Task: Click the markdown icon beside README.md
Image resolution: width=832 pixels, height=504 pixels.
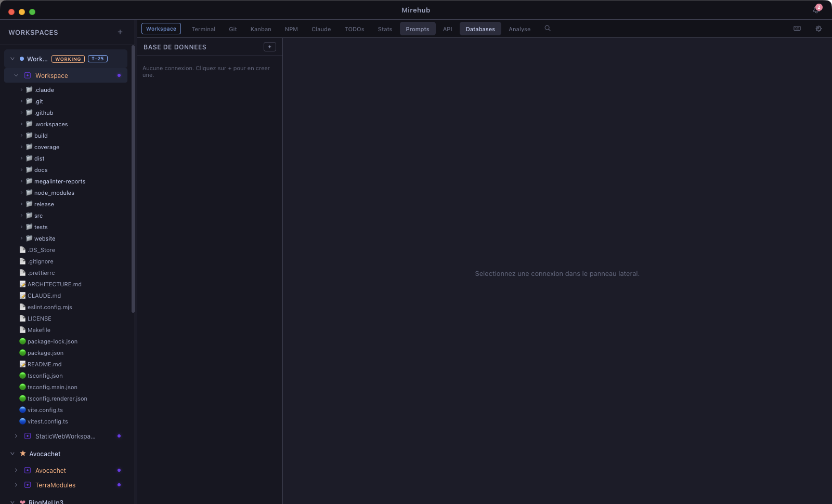Action: [22, 364]
